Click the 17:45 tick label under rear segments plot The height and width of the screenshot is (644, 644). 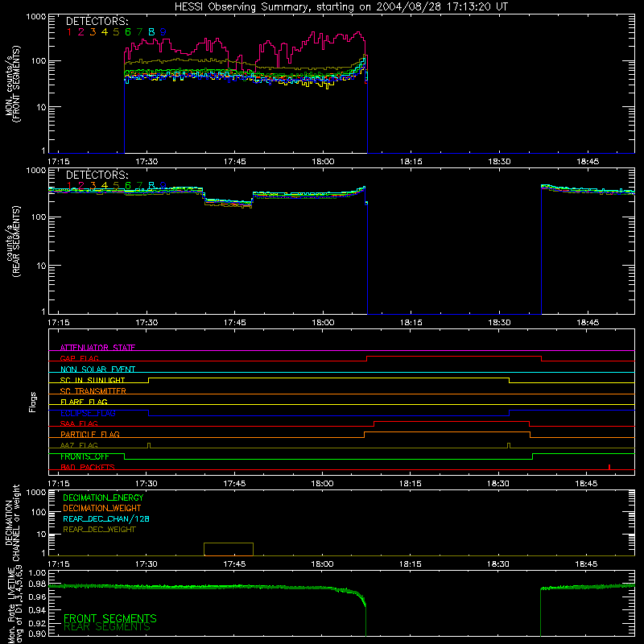(x=235, y=323)
